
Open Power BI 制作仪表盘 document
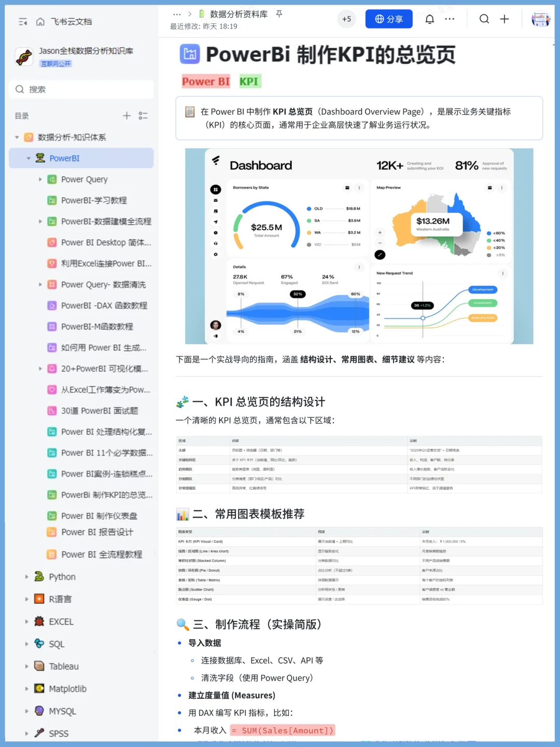click(99, 516)
